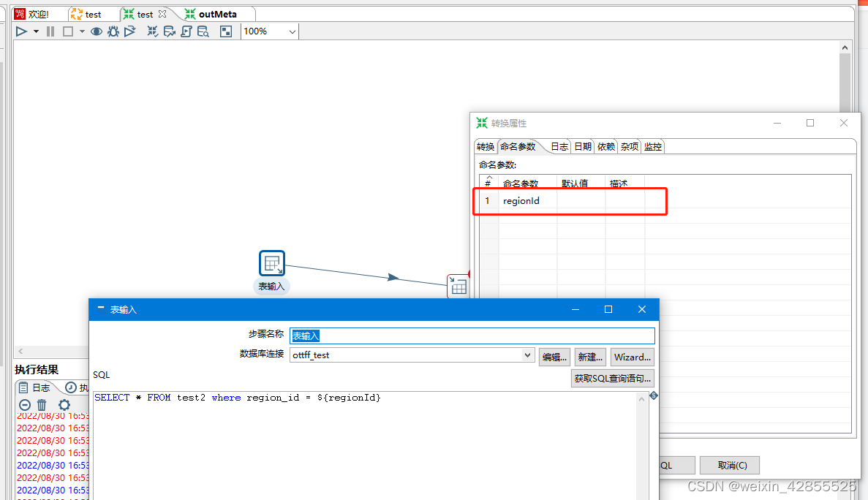Pause the transformation execution
The image size is (868, 500).
point(50,31)
